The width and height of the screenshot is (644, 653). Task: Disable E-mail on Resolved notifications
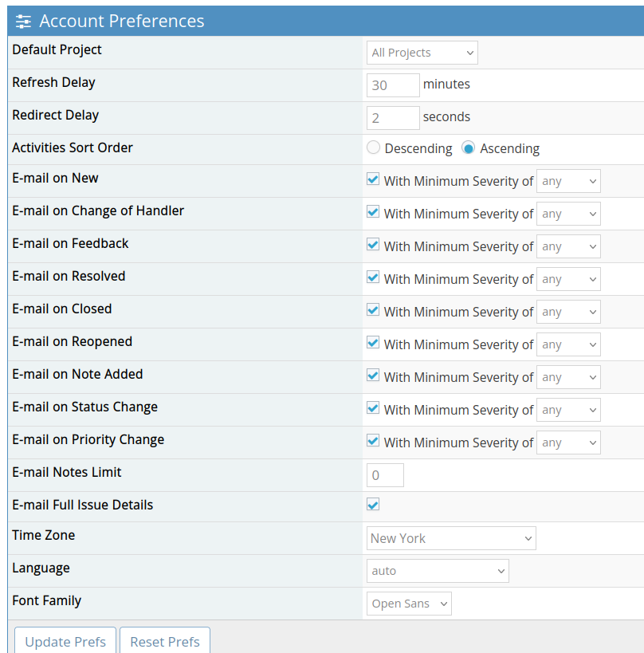click(372, 277)
